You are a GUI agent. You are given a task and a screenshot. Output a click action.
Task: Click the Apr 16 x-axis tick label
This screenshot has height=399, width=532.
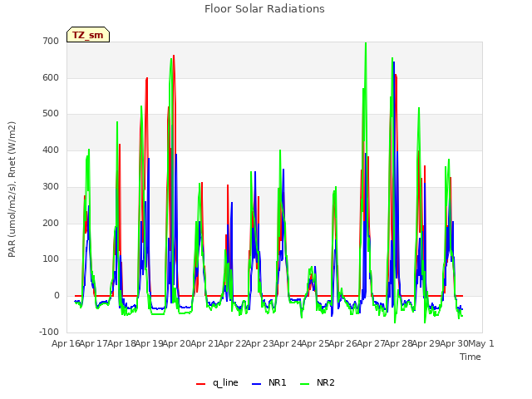point(66,343)
